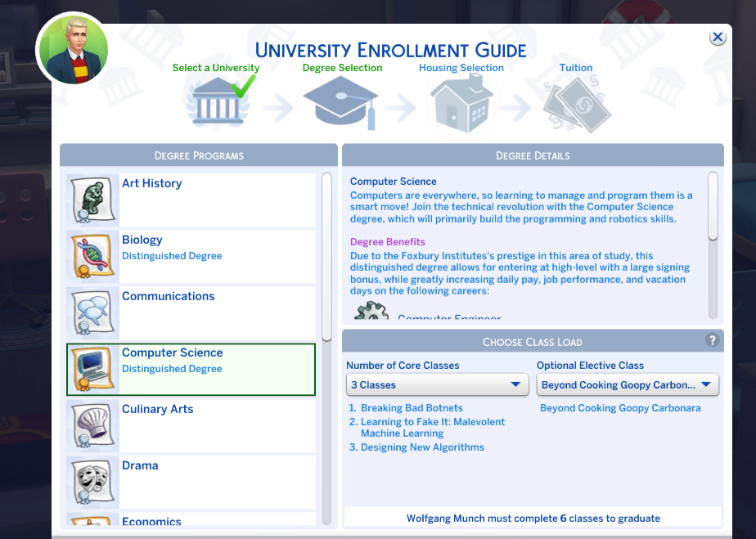Click the Art History thinker statue icon

[x=93, y=200]
